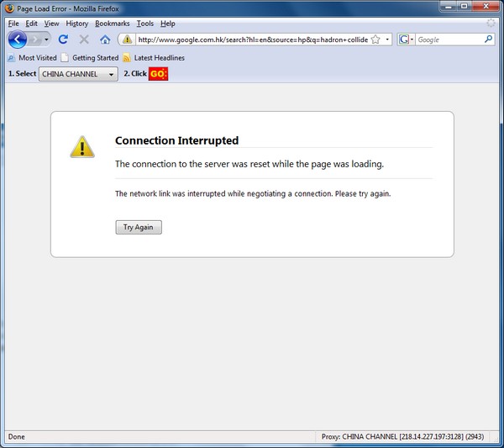Click the Try Again button
504x448 pixels.
pos(139,227)
